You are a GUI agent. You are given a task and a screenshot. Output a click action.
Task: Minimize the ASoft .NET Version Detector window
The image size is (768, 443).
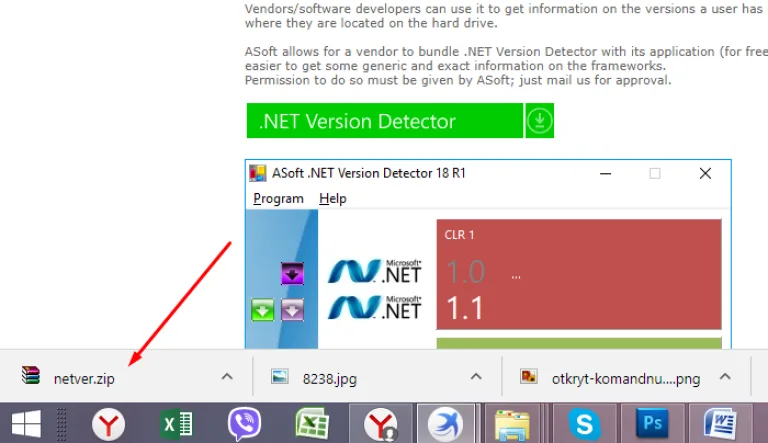605,173
